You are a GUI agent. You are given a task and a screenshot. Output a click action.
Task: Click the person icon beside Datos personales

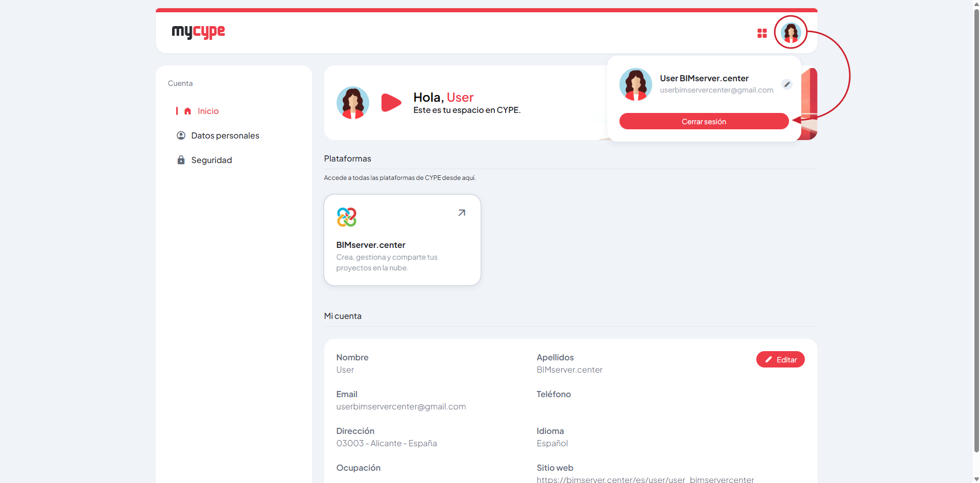[181, 135]
